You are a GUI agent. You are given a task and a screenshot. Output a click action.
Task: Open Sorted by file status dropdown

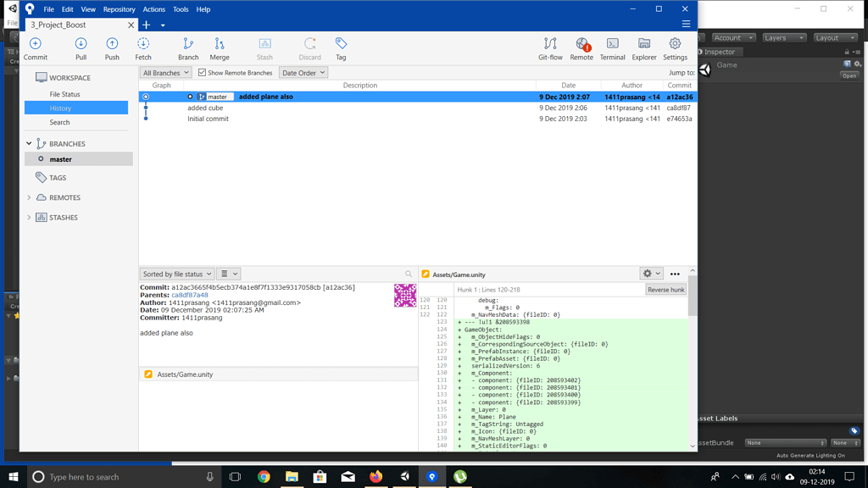pyautogui.click(x=176, y=274)
